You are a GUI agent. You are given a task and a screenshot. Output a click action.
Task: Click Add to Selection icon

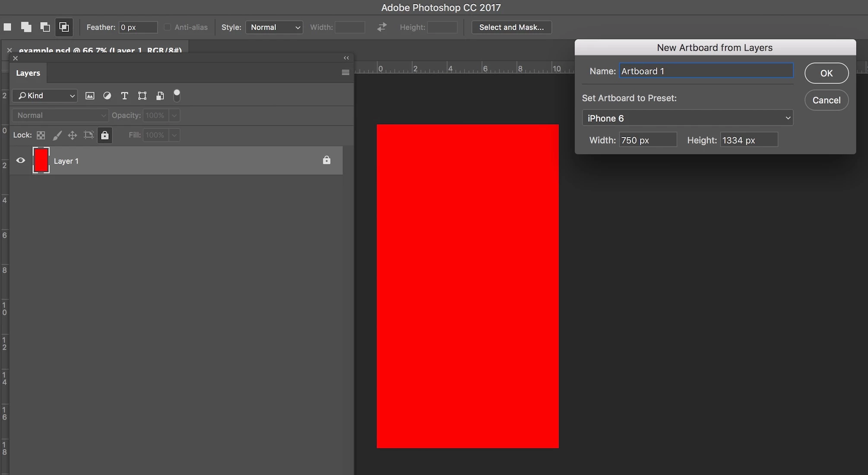coord(26,27)
